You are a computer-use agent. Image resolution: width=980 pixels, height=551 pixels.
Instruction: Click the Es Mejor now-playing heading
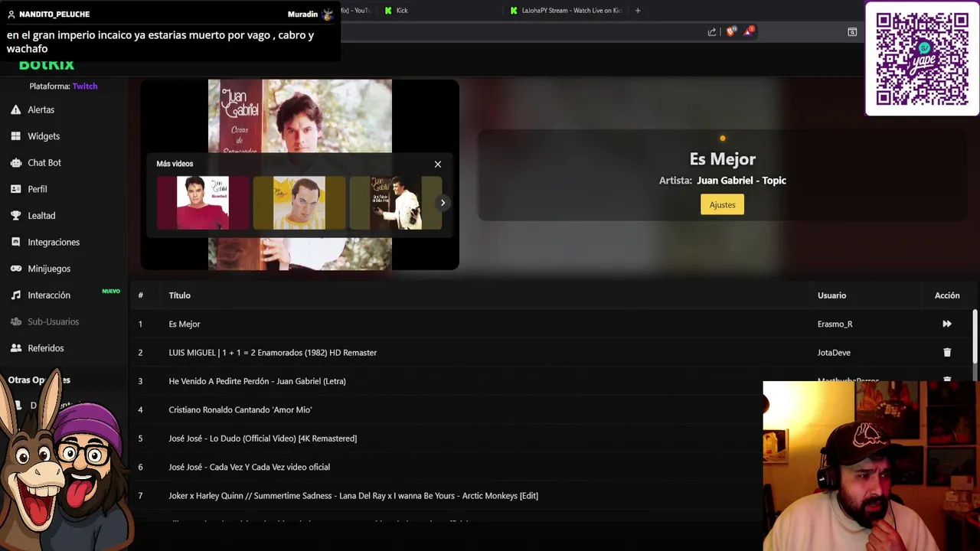click(722, 159)
